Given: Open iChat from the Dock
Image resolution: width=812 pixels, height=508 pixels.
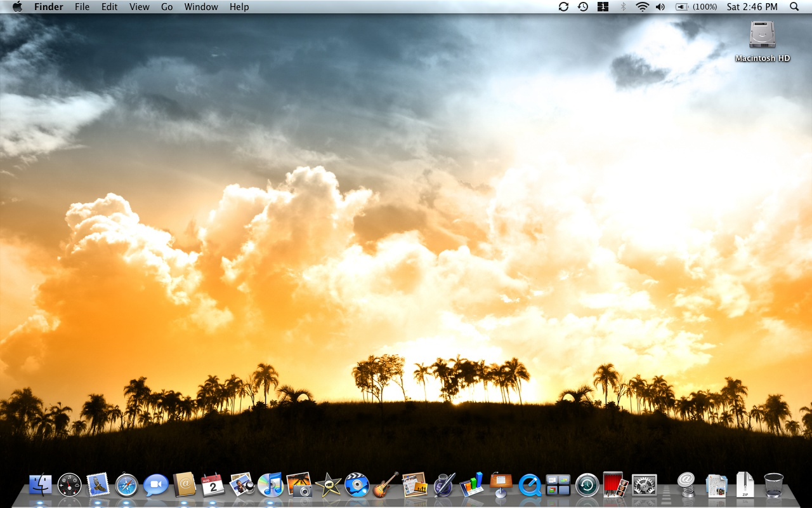Looking at the screenshot, I should (x=155, y=486).
